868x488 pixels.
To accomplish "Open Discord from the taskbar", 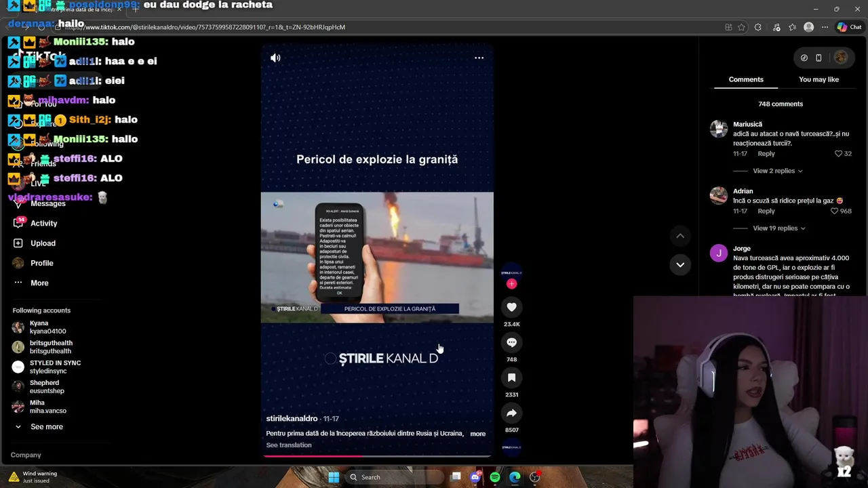I will click(475, 477).
